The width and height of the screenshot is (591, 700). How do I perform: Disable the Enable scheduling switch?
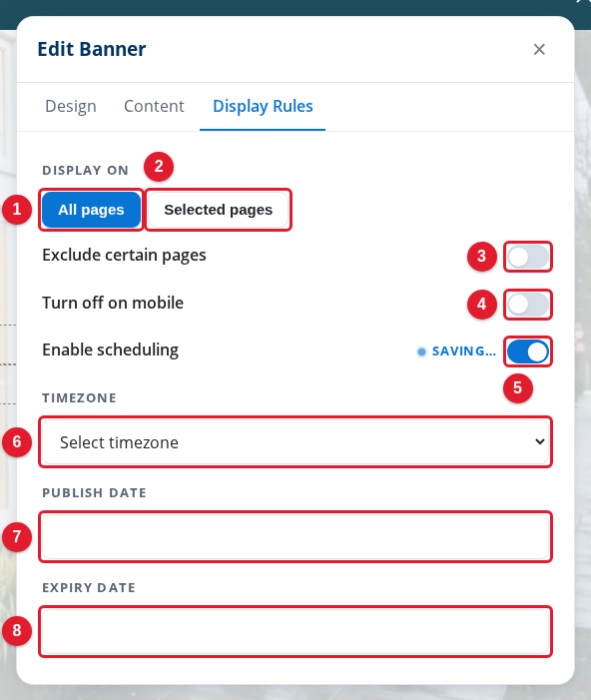pyautogui.click(x=528, y=351)
